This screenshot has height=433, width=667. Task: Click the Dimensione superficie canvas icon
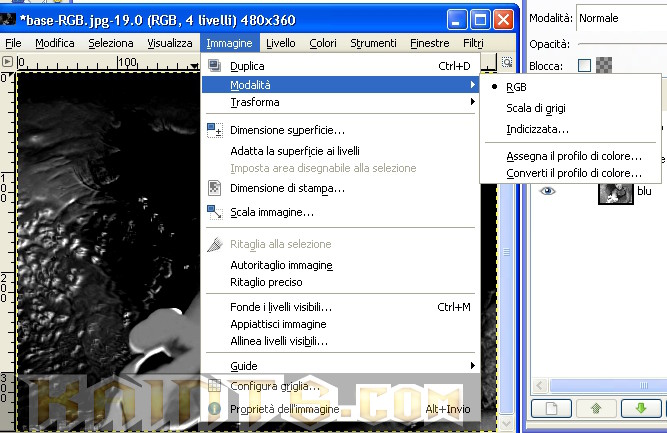point(213,130)
